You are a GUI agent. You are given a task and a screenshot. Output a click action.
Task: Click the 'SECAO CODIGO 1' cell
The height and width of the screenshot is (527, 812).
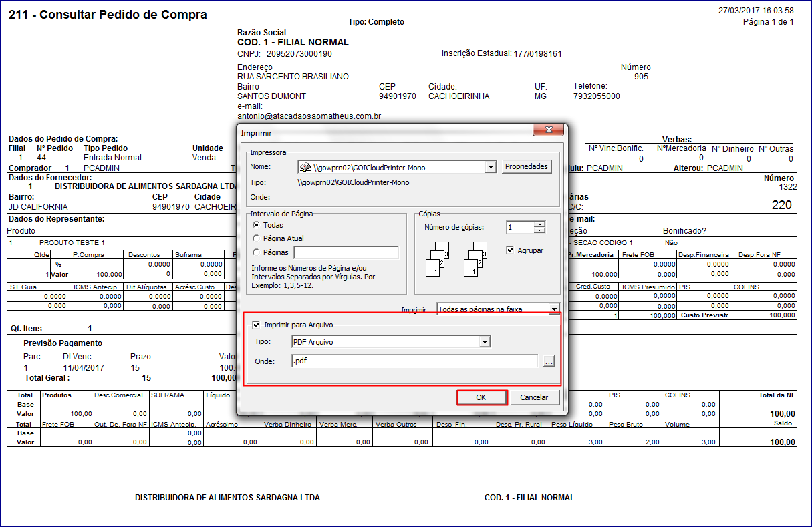coord(603,243)
